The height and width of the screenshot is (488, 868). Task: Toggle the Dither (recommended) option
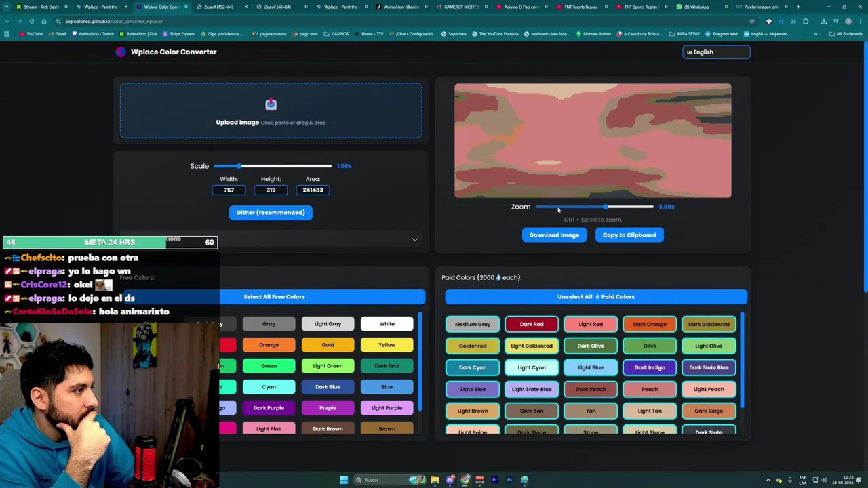click(271, 213)
